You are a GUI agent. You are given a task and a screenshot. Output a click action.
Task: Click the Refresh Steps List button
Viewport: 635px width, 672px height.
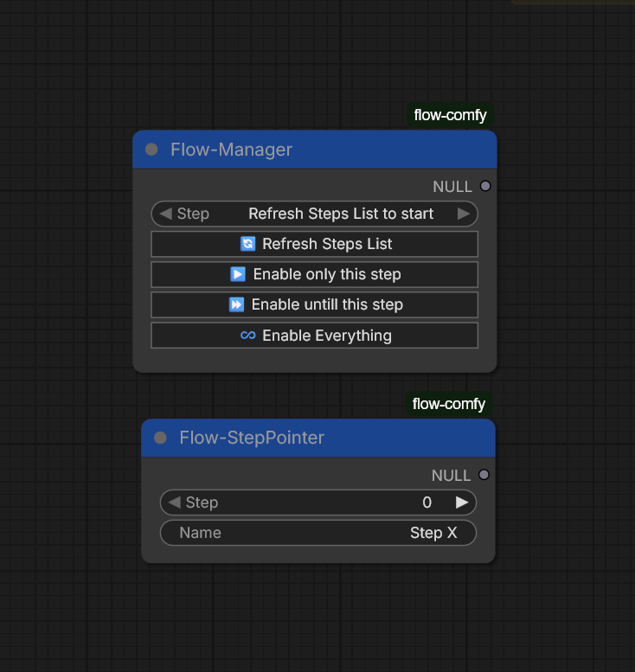point(315,244)
